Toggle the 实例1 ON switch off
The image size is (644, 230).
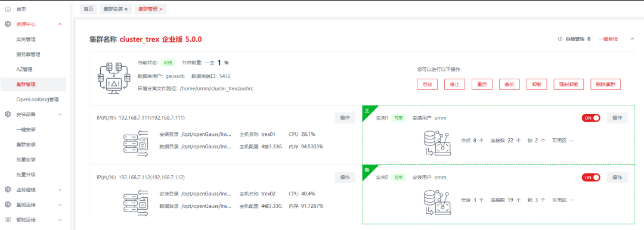[x=590, y=118]
